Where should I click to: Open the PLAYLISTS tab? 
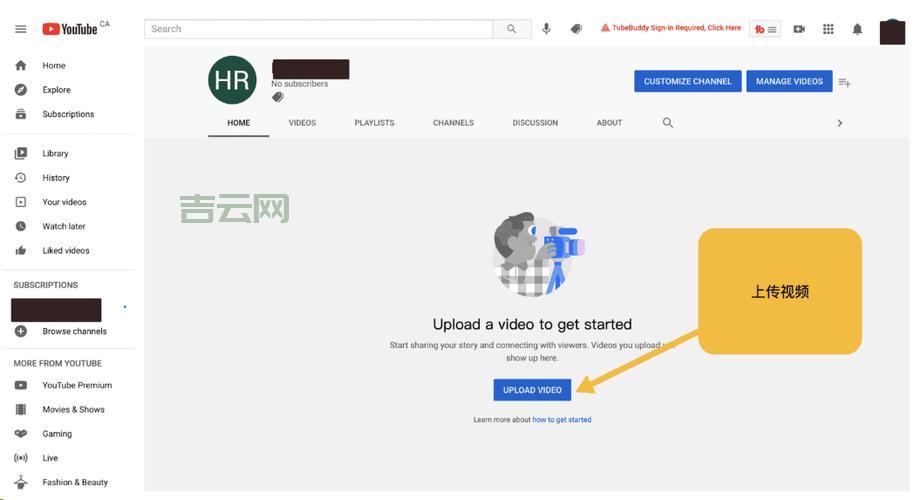(374, 123)
